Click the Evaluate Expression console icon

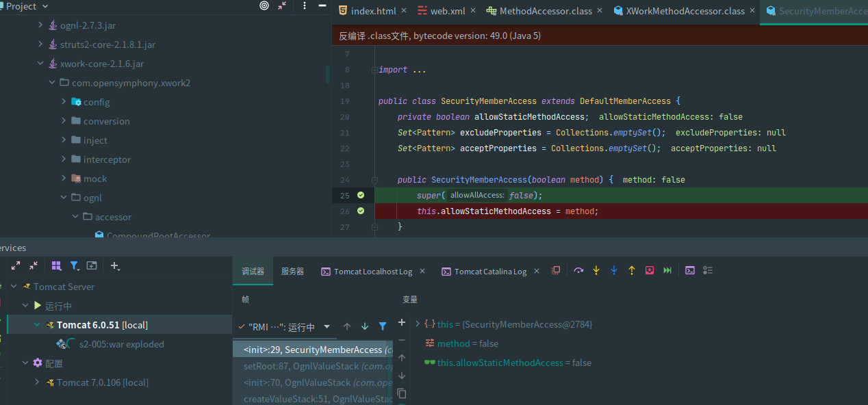pyautogui.click(x=690, y=271)
